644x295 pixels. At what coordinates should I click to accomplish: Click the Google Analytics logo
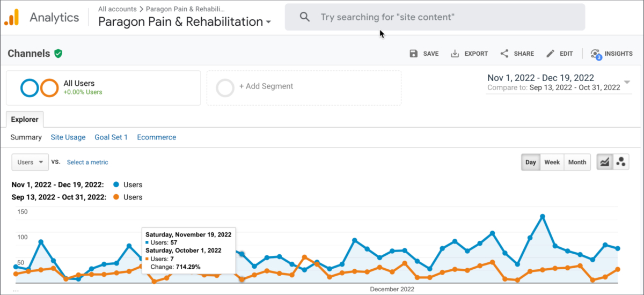coord(12,18)
